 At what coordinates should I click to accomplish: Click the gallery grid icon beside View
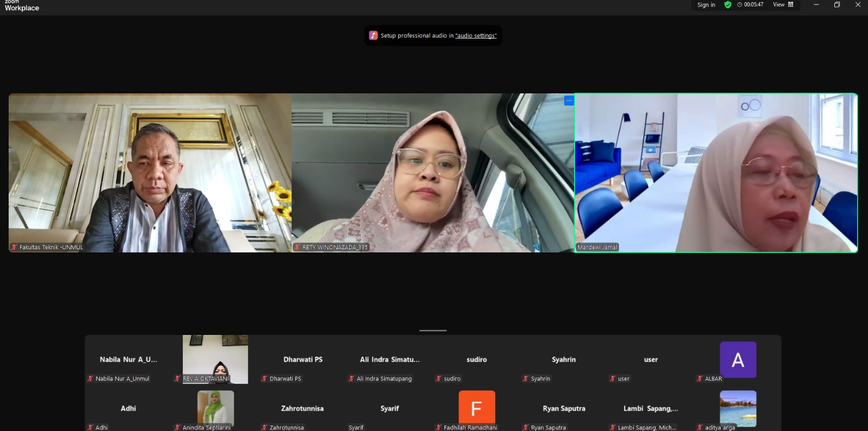coord(791,5)
